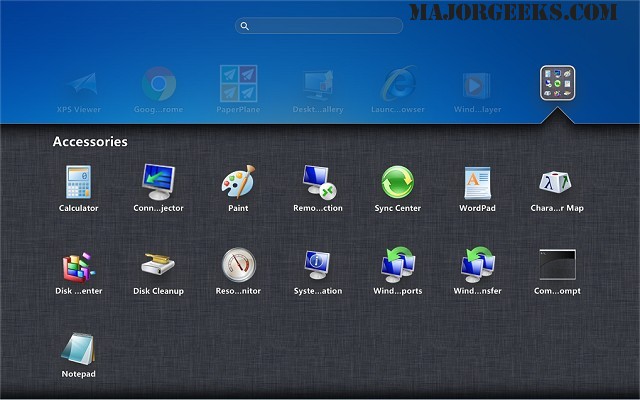Open Resource Monitor
Image resolution: width=640 pixels, height=400 pixels.
click(x=239, y=264)
